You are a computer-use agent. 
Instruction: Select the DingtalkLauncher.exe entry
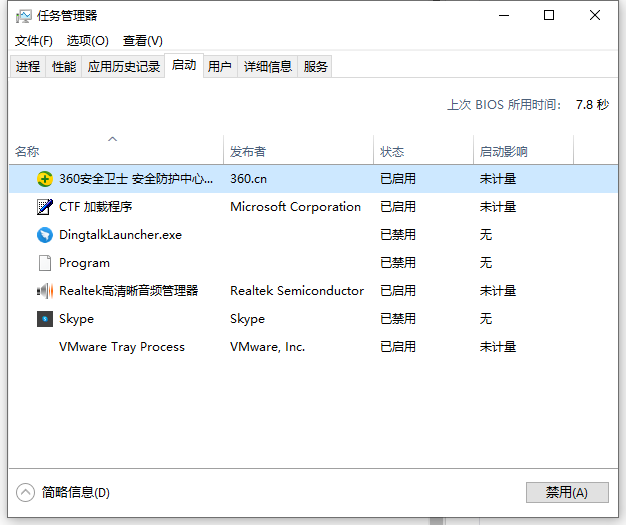point(121,235)
